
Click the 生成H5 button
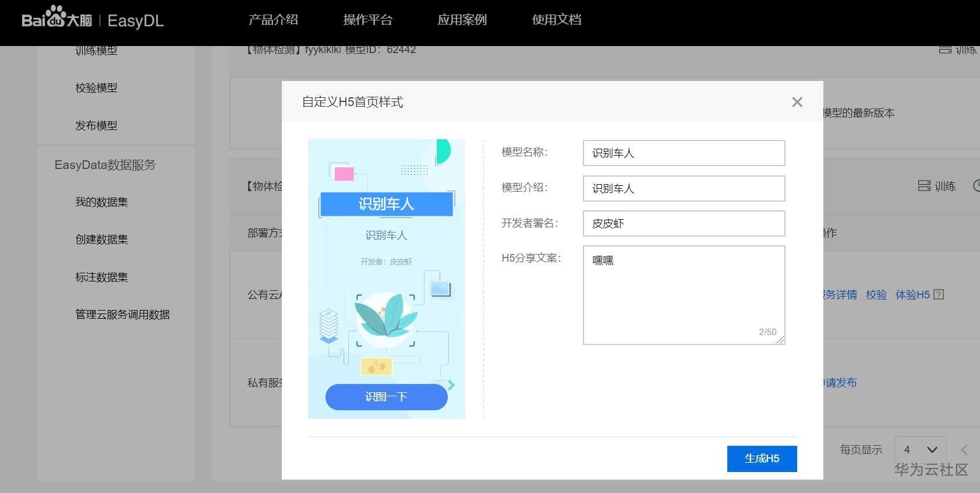[x=762, y=459]
